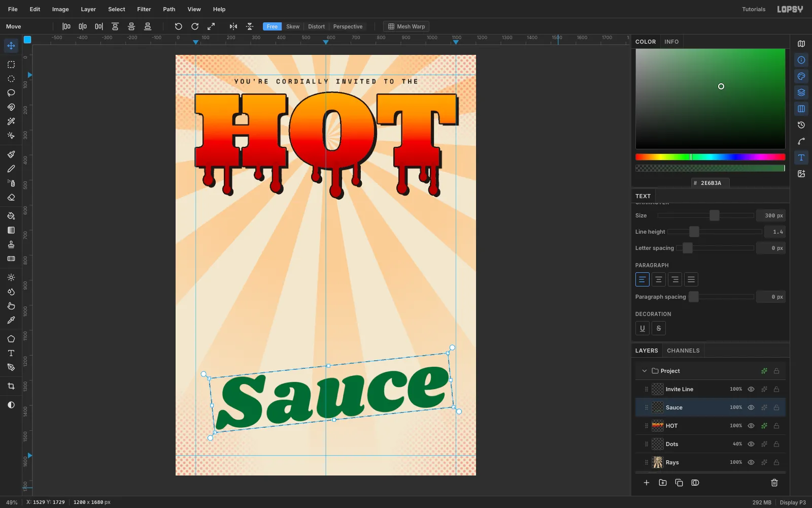Select the Hand tool
Image resolution: width=812 pixels, height=508 pixels.
point(11,306)
